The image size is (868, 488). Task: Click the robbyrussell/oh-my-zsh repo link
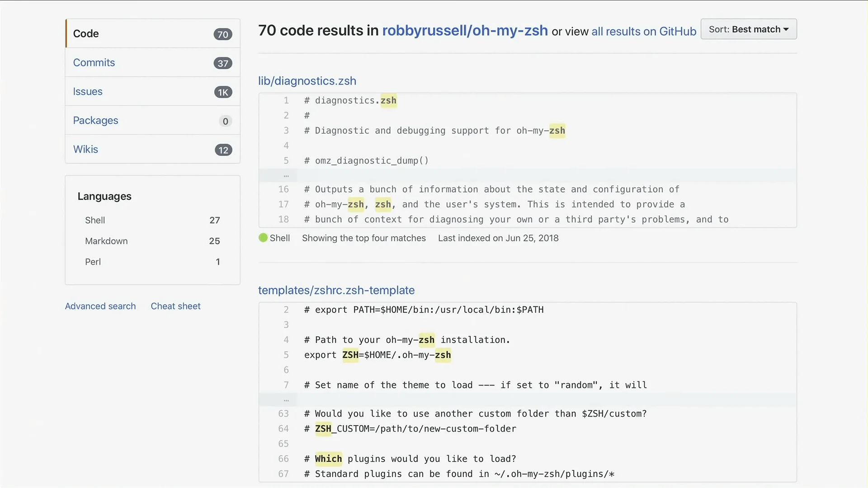[465, 30]
